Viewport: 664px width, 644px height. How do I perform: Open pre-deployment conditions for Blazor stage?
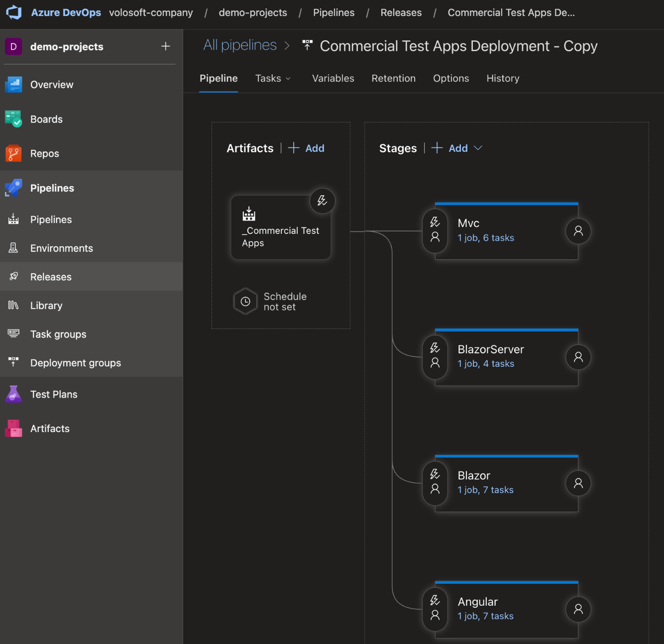(x=435, y=483)
